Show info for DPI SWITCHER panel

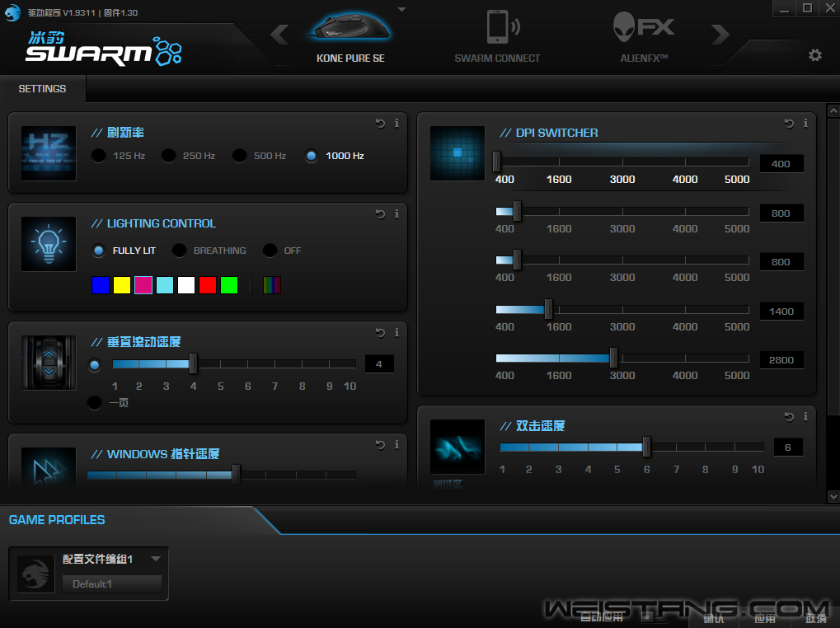805,124
